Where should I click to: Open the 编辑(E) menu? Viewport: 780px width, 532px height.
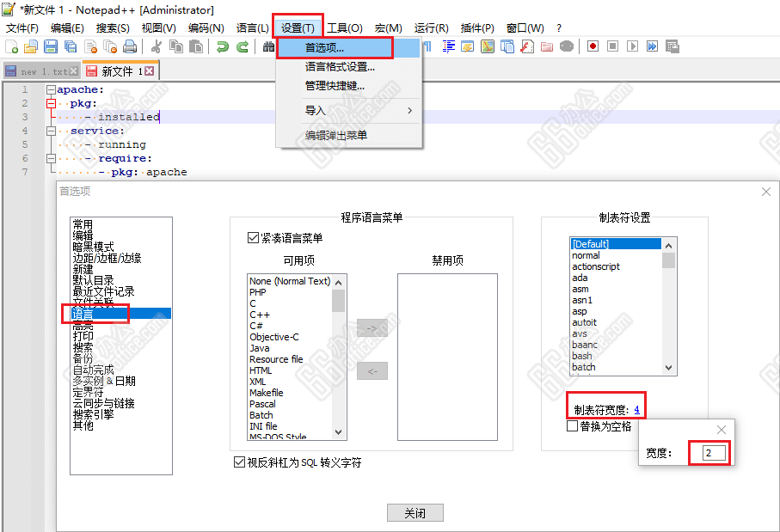67,28
